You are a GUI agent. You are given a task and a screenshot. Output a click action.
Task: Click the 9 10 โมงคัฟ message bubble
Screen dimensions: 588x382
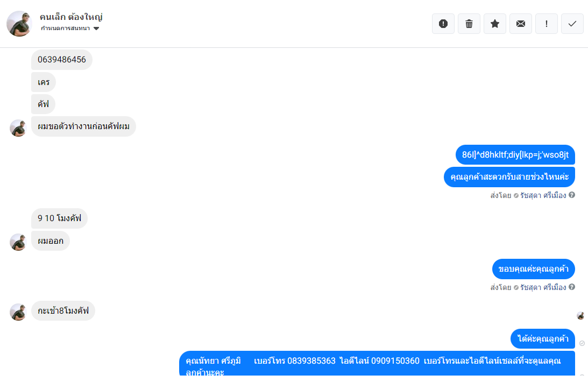[59, 218]
